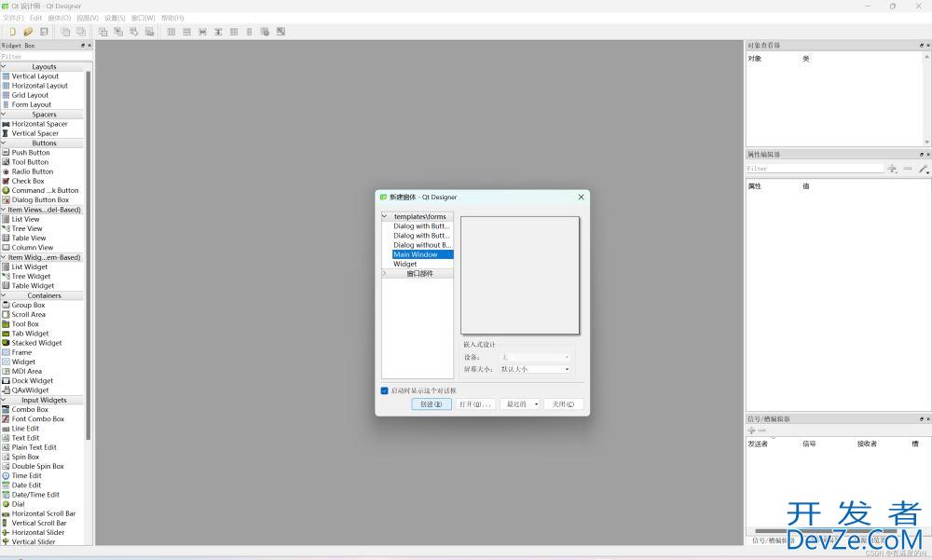Collapse the Spacers category in Widget Box
This screenshot has width=932, height=560.
pos(4,114)
